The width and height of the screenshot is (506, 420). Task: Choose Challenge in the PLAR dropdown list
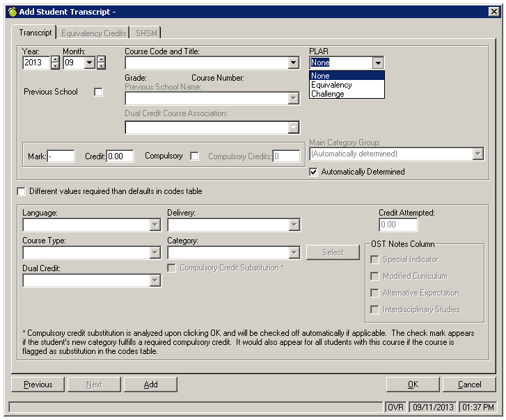[x=328, y=94]
